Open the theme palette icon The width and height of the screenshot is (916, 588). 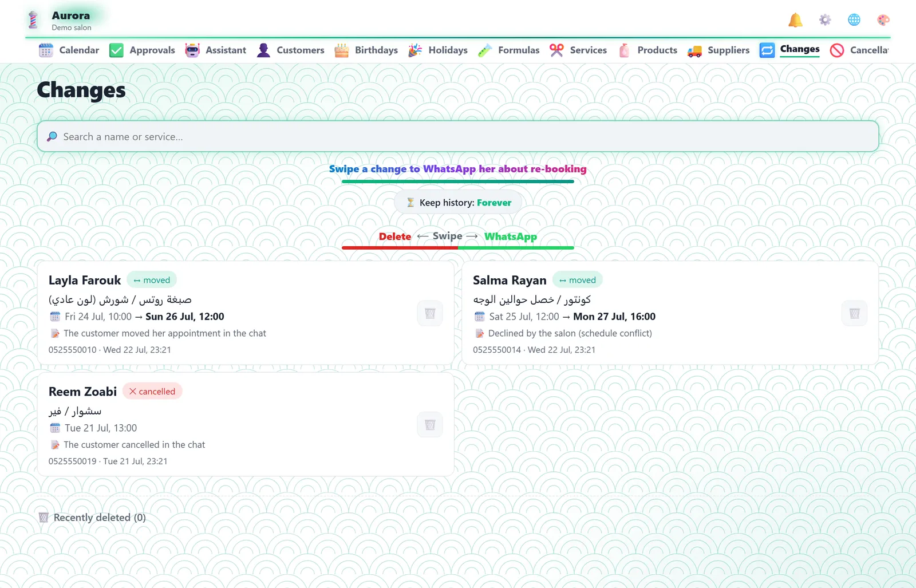(883, 20)
